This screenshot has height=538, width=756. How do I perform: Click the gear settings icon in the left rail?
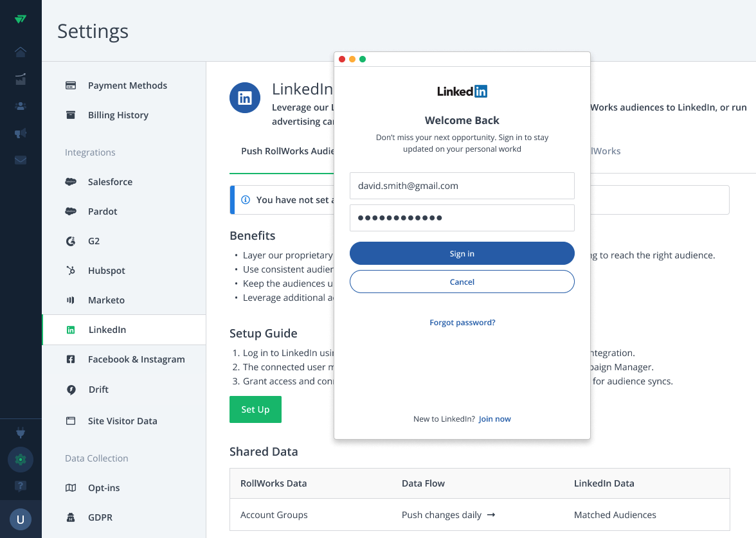[21, 460]
